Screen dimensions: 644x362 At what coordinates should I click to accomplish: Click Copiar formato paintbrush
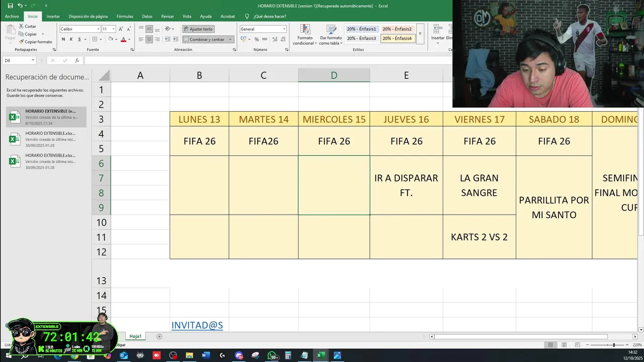tap(35, 42)
